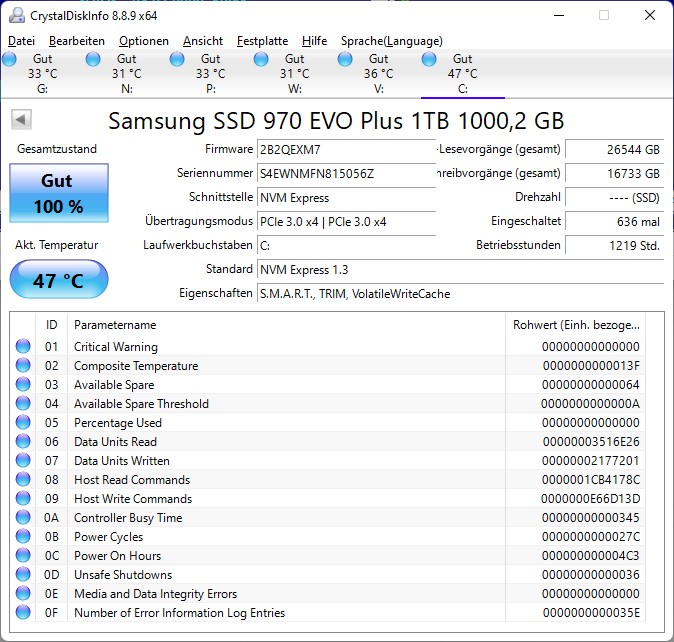Select the Composite Temperature parameter name
The height and width of the screenshot is (642, 674).
[136, 366]
